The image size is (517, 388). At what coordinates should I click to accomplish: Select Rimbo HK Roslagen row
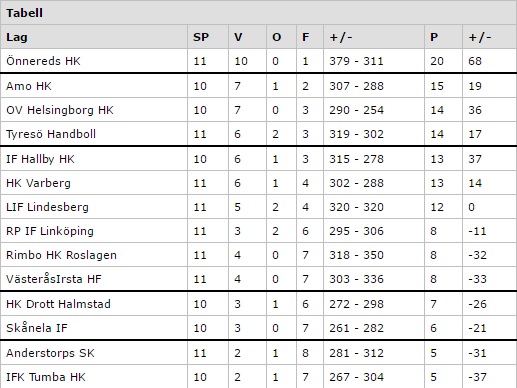click(x=258, y=255)
